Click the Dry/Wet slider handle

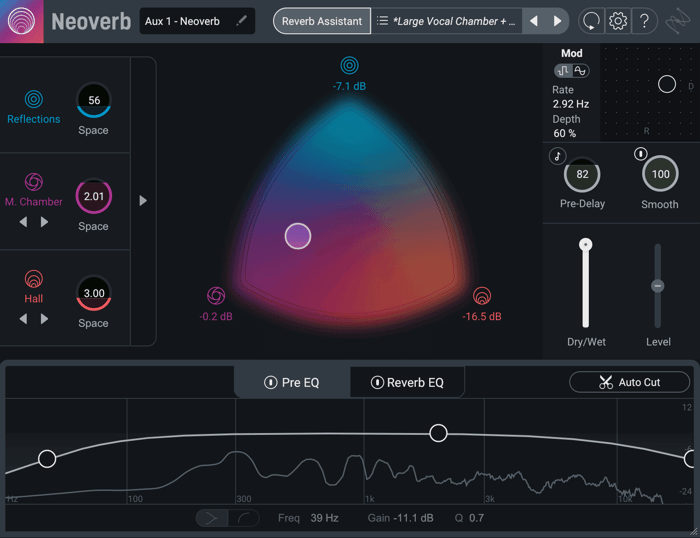[585, 245]
